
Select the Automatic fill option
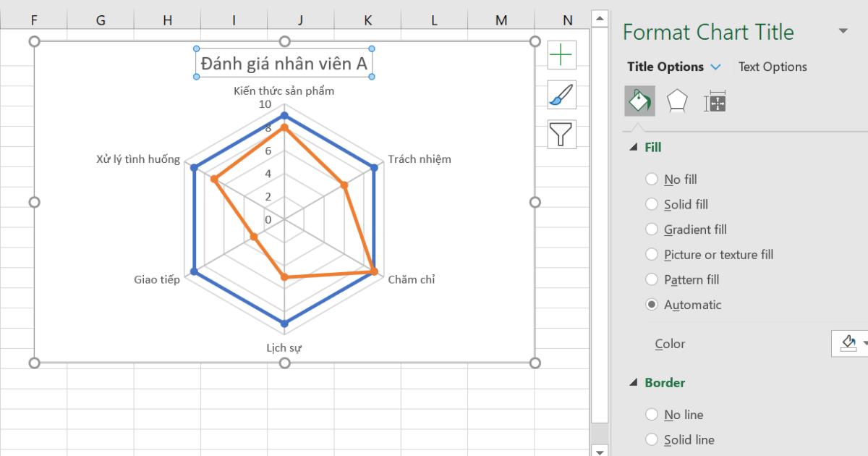652,305
